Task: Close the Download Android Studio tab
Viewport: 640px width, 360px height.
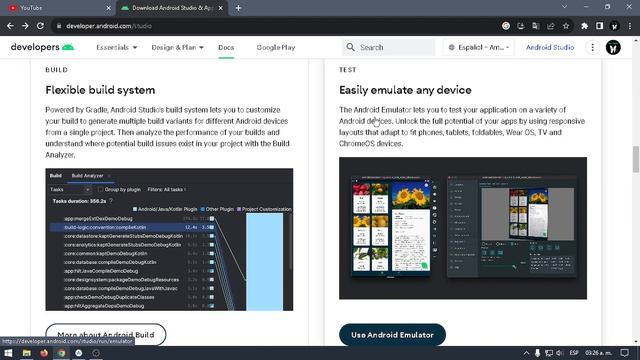Action: click(220, 8)
